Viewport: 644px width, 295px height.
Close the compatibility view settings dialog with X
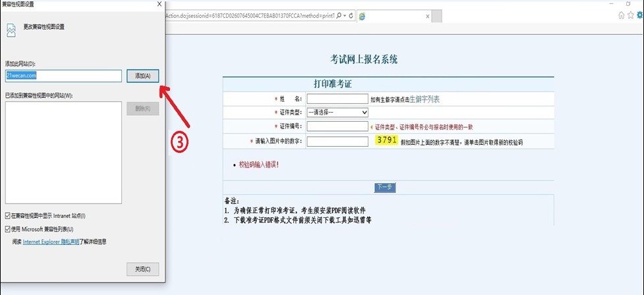(159, 5)
